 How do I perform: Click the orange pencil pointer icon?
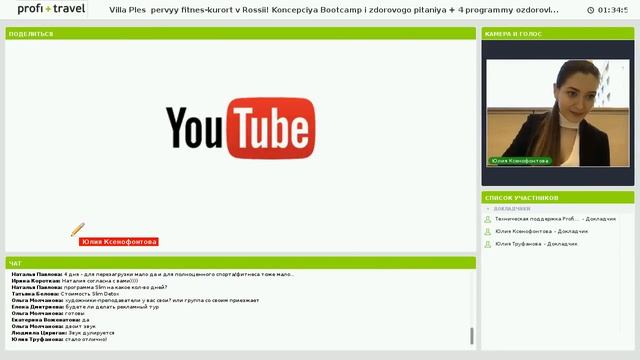[x=78, y=229]
